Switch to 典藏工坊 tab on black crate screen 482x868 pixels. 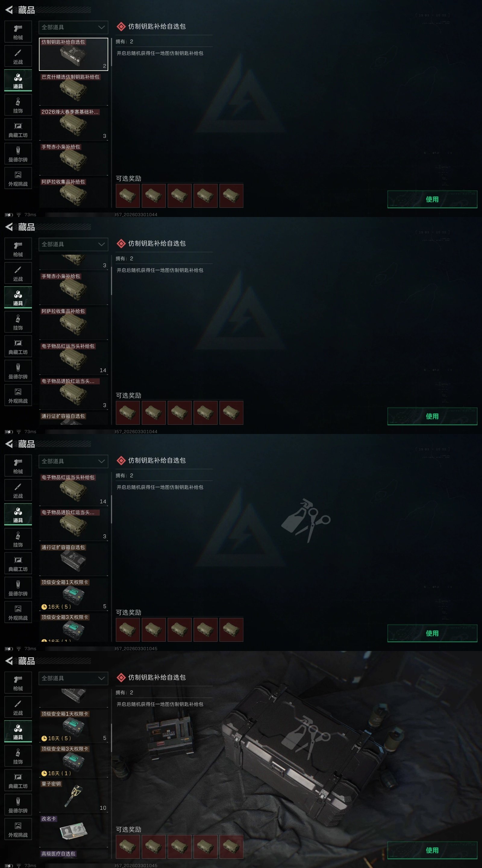coord(18,780)
